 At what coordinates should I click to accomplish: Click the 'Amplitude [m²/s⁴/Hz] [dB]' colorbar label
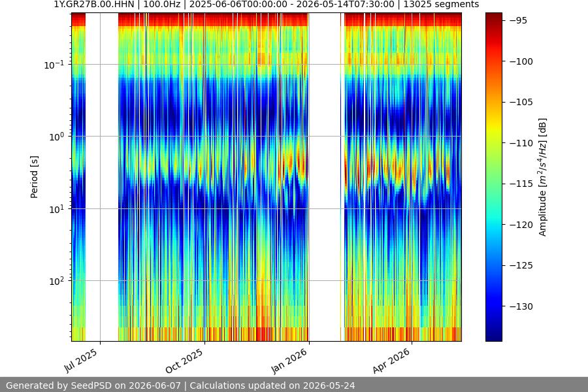(x=543, y=177)
